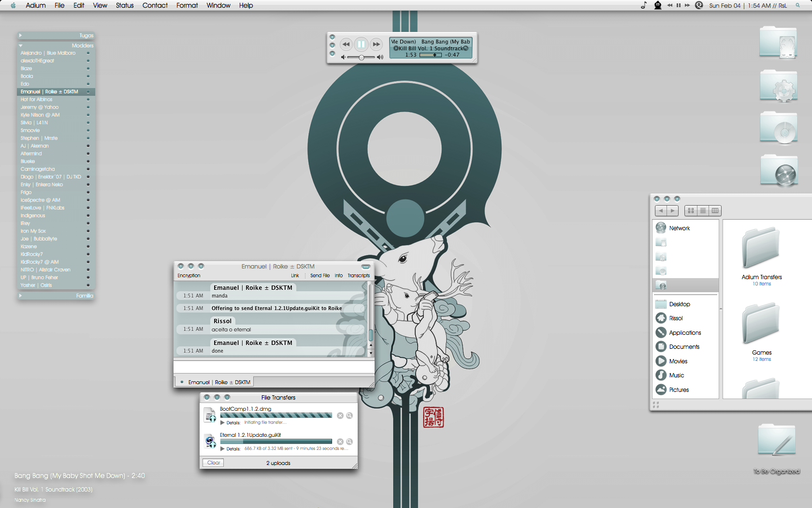The width and height of the screenshot is (812, 508).
Task: Select contact Kyle Nilson @ AIM
Action: click(56, 115)
